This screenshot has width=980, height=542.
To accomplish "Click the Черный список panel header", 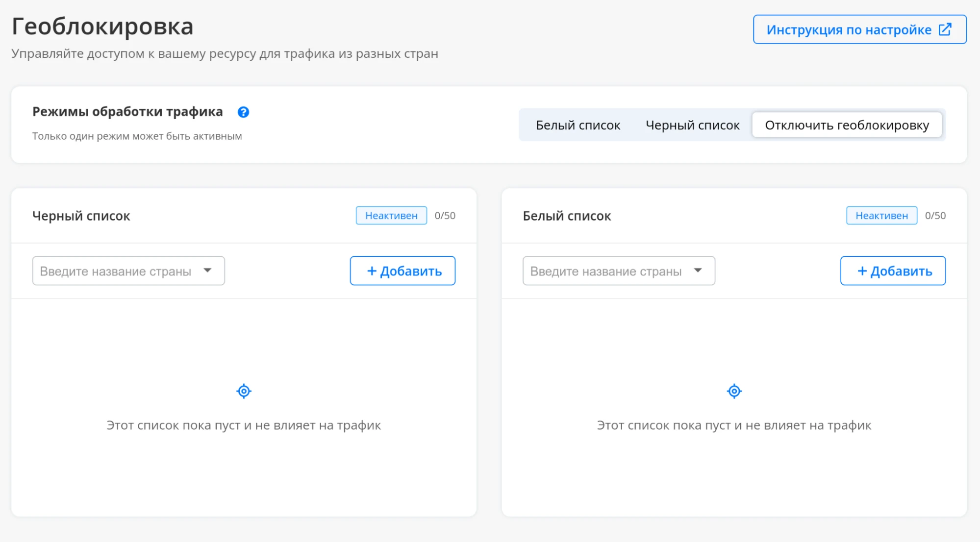I will [81, 216].
